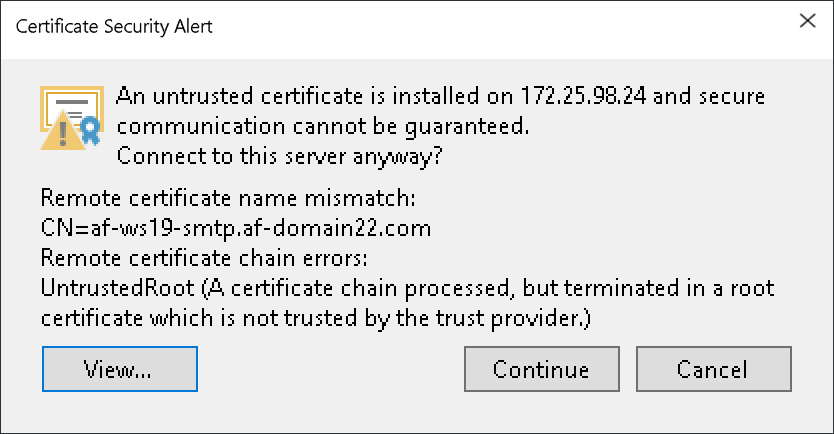Continue connecting despite untrusted certificate
Viewport: 834px width, 434px height.
click(x=541, y=369)
